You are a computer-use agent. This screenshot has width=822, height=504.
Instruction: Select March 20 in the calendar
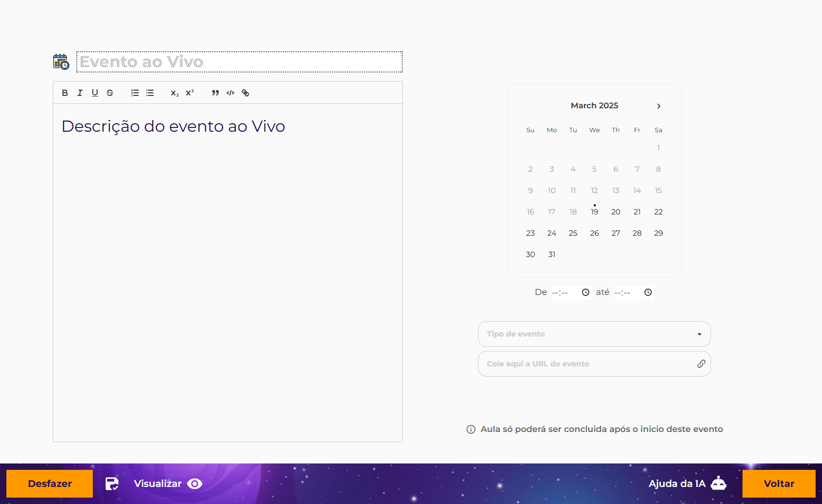616,212
